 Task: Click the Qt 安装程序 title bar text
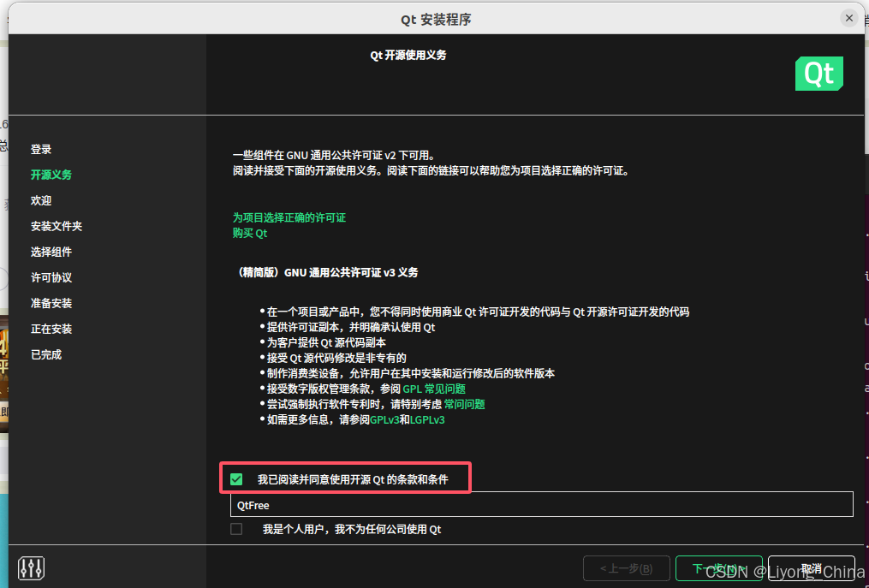coord(436,20)
